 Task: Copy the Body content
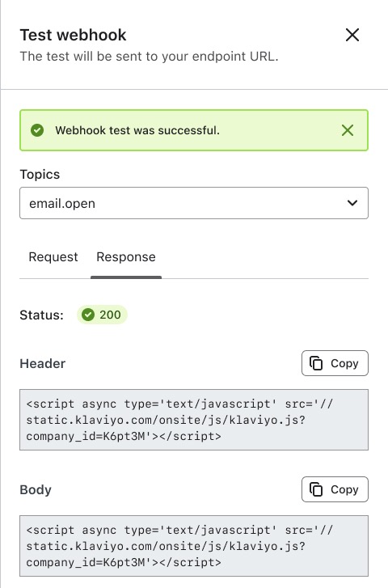pyautogui.click(x=335, y=489)
